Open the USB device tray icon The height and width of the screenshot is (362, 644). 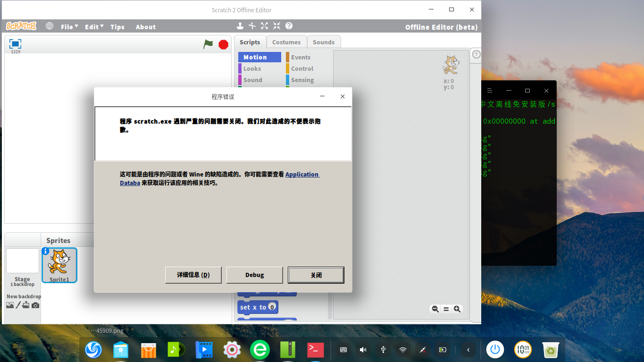pos(383,350)
